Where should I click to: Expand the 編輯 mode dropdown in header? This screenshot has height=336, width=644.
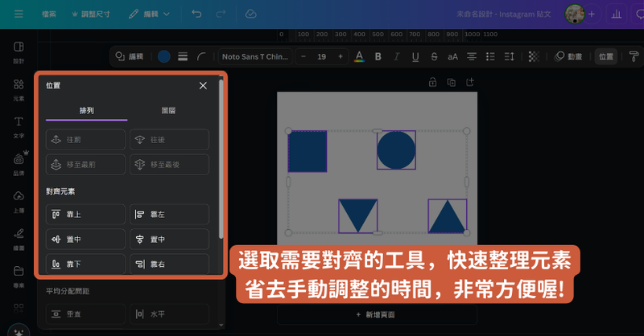pyautogui.click(x=150, y=14)
